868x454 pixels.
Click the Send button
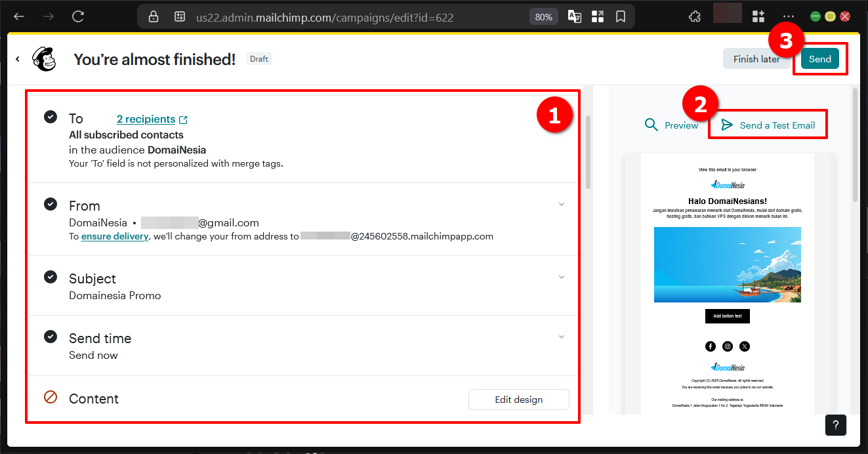coord(820,58)
